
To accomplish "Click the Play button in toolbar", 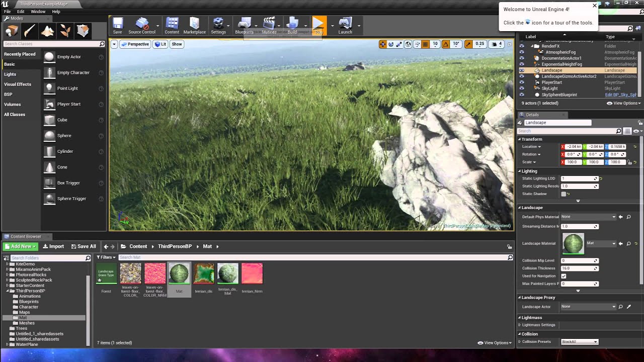I will pyautogui.click(x=318, y=26).
